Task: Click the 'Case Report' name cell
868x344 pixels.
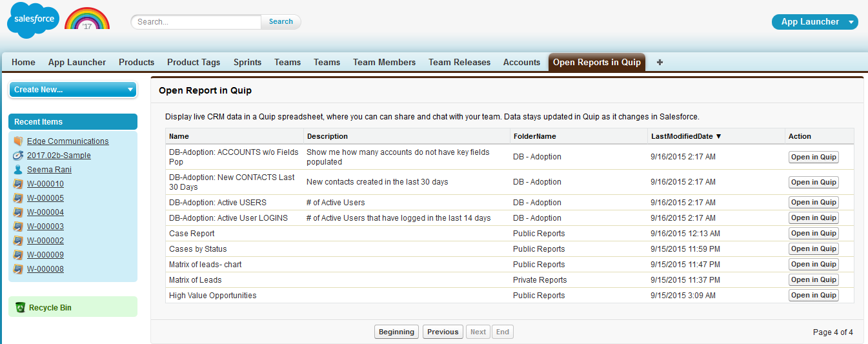Action: coord(192,233)
